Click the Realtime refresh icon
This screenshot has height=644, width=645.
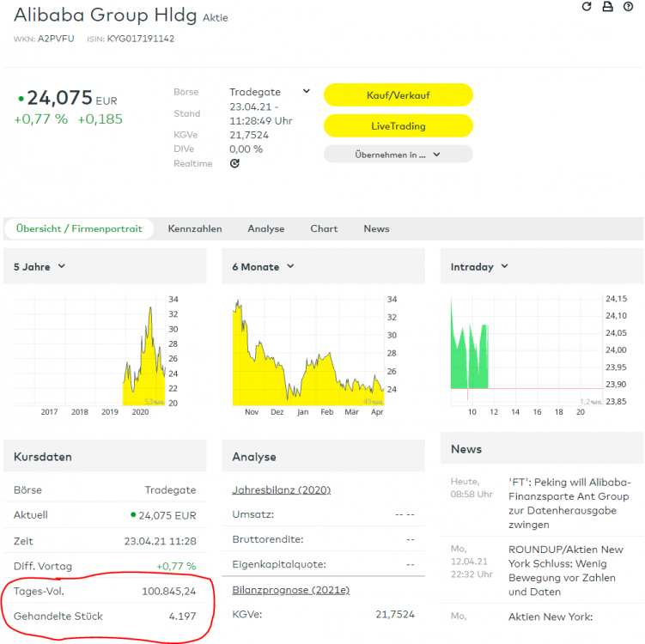coord(234,163)
